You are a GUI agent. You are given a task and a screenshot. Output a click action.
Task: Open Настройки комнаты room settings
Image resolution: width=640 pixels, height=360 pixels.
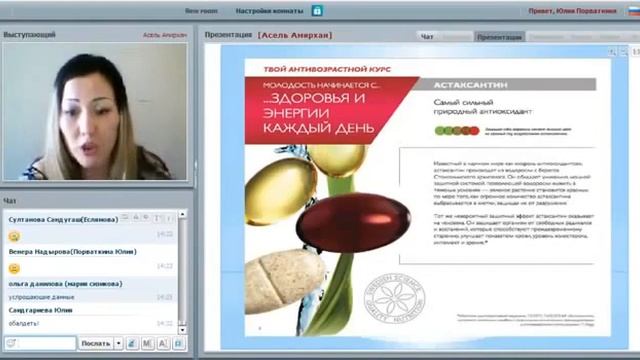point(269,11)
